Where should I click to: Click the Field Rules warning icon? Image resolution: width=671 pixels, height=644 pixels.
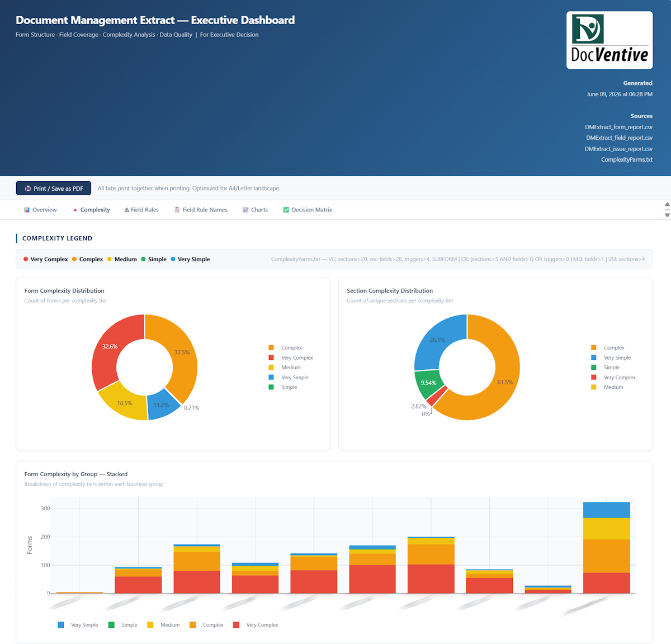pos(126,210)
